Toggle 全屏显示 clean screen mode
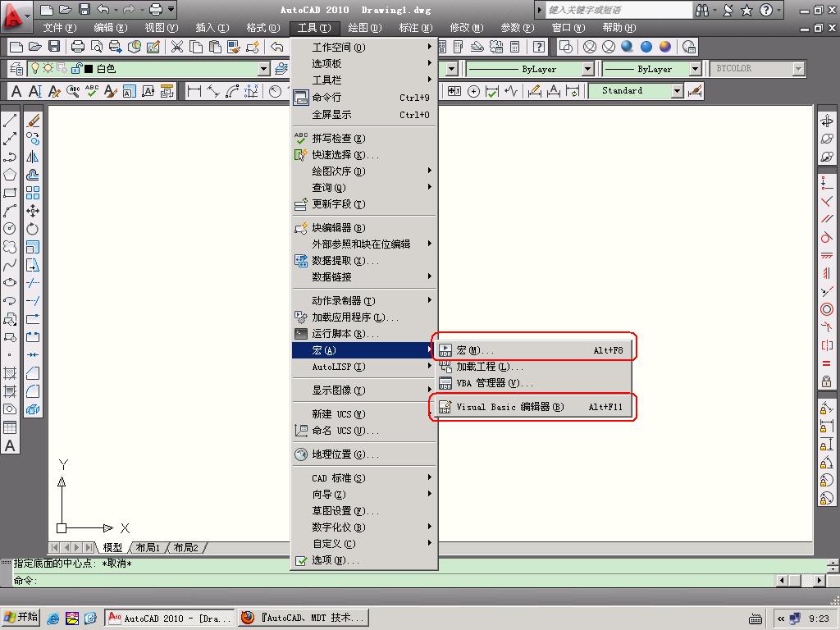 (364, 115)
